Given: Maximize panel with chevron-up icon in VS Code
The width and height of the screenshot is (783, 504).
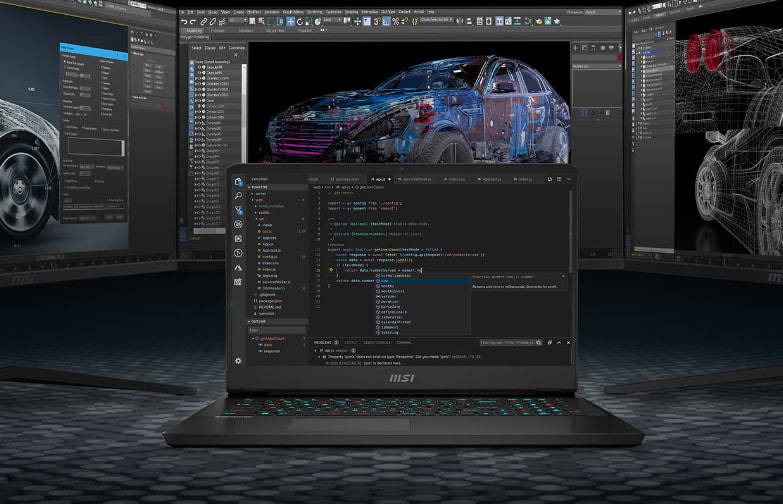Looking at the screenshot, I should click(559, 343).
